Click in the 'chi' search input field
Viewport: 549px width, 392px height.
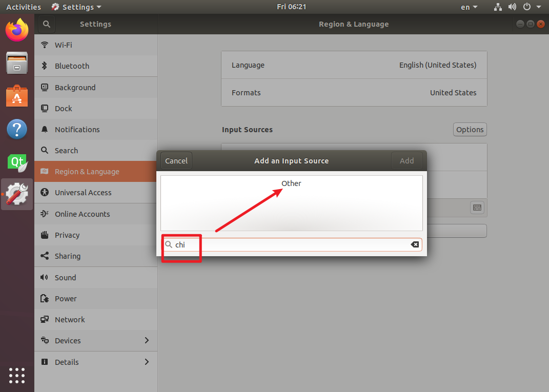tap(291, 244)
